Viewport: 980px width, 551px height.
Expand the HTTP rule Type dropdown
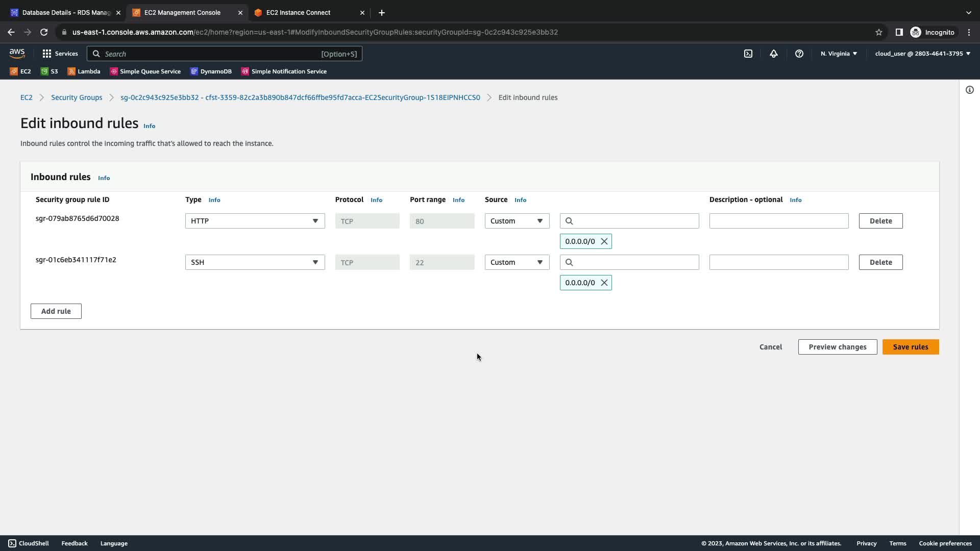click(255, 221)
